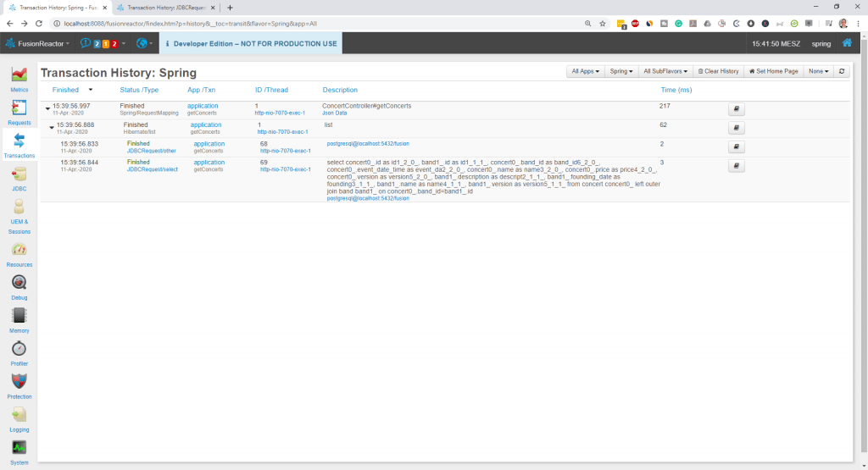Open the All Apps filter dropdown
The height and width of the screenshot is (470, 868).
click(x=585, y=71)
